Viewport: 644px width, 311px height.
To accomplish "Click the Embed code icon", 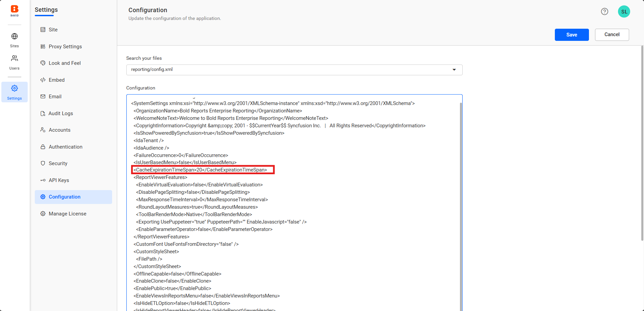I will coord(43,80).
